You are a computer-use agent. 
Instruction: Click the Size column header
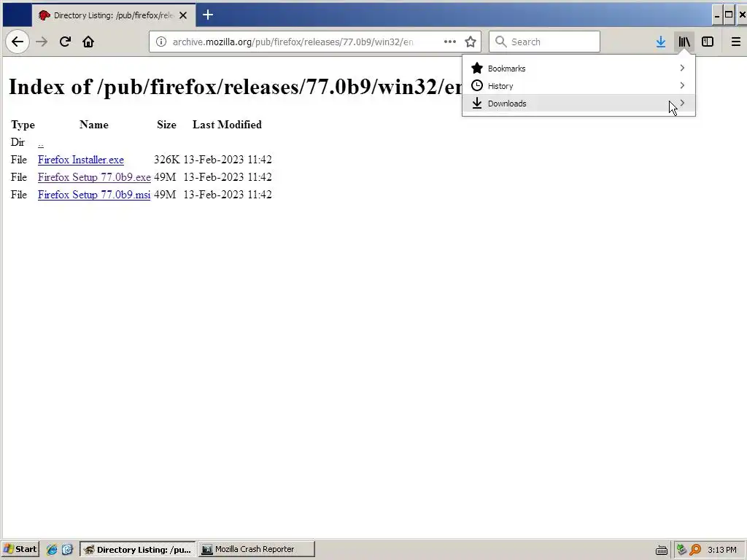(x=167, y=125)
